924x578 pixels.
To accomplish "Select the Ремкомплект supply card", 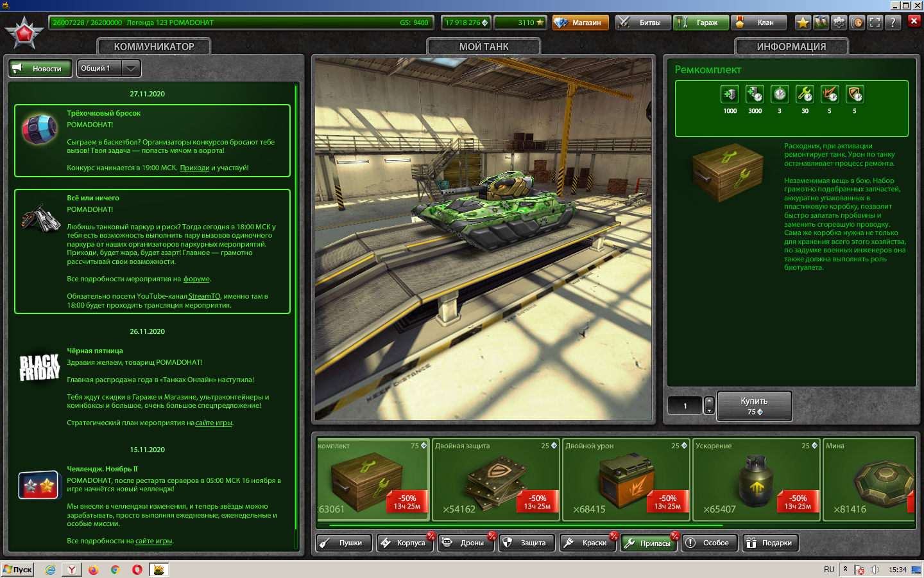I will click(372, 479).
